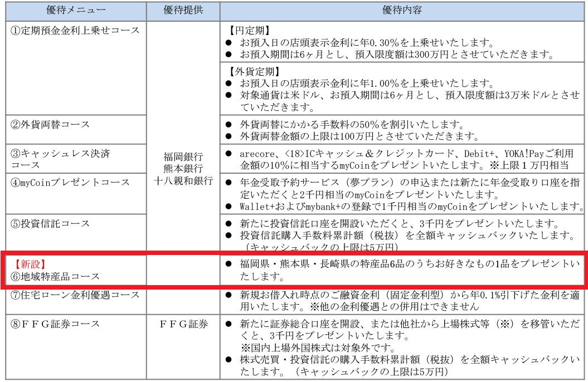Click the 優待提供 column header

183,11
